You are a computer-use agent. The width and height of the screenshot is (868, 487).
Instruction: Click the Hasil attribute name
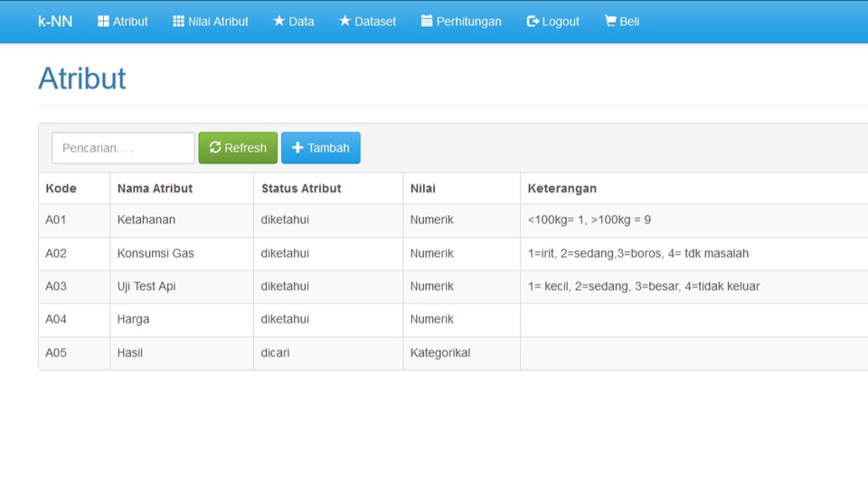[x=130, y=352]
